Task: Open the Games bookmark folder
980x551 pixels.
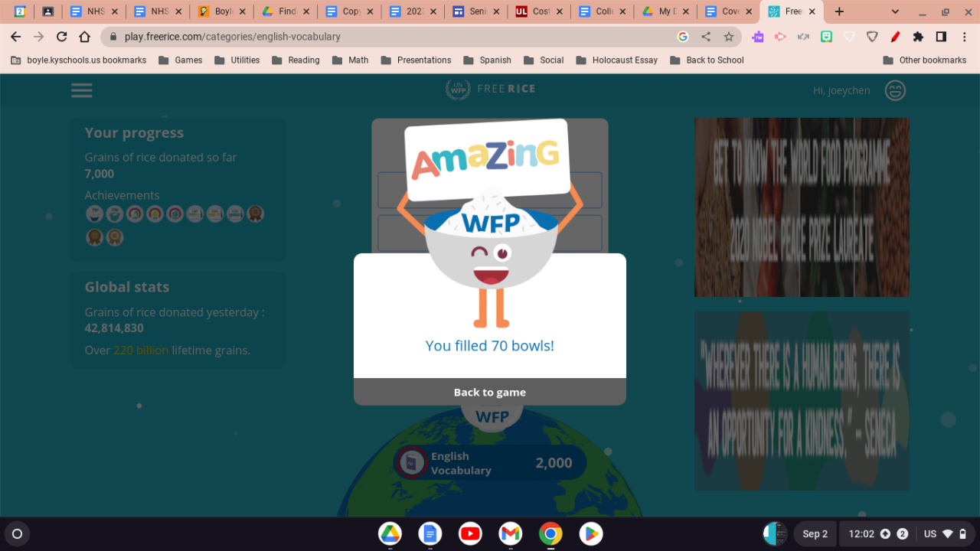Action: pos(181,60)
